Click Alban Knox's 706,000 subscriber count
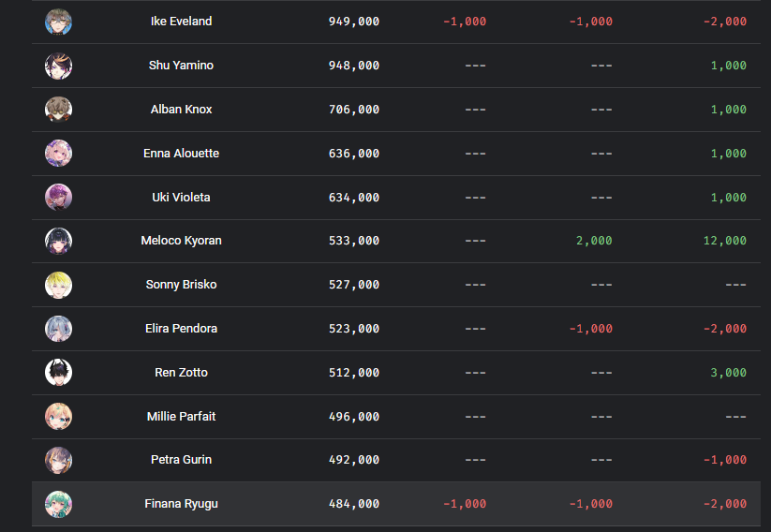This screenshot has width=771, height=532. pyautogui.click(x=354, y=110)
